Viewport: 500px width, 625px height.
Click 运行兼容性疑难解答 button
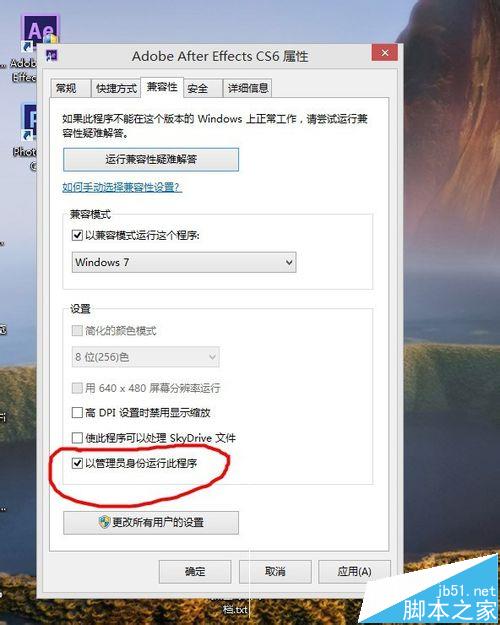(151, 159)
